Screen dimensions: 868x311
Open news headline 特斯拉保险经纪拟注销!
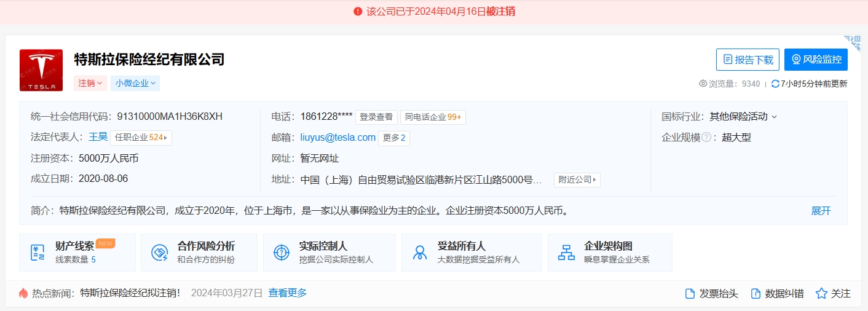pos(130,293)
